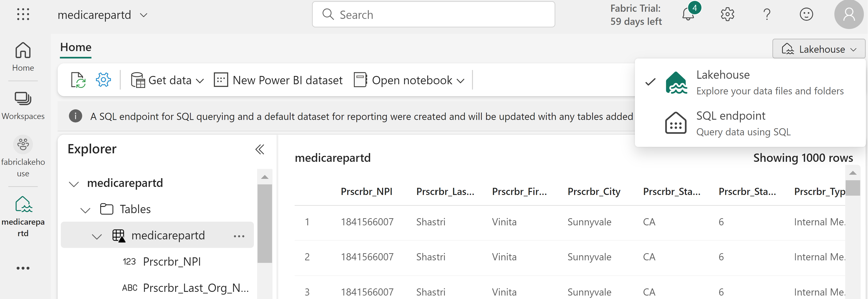This screenshot has width=868, height=299.
Task: Open Workspaces in left sidebar
Action: pyautogui.click(x=23, y=106)
